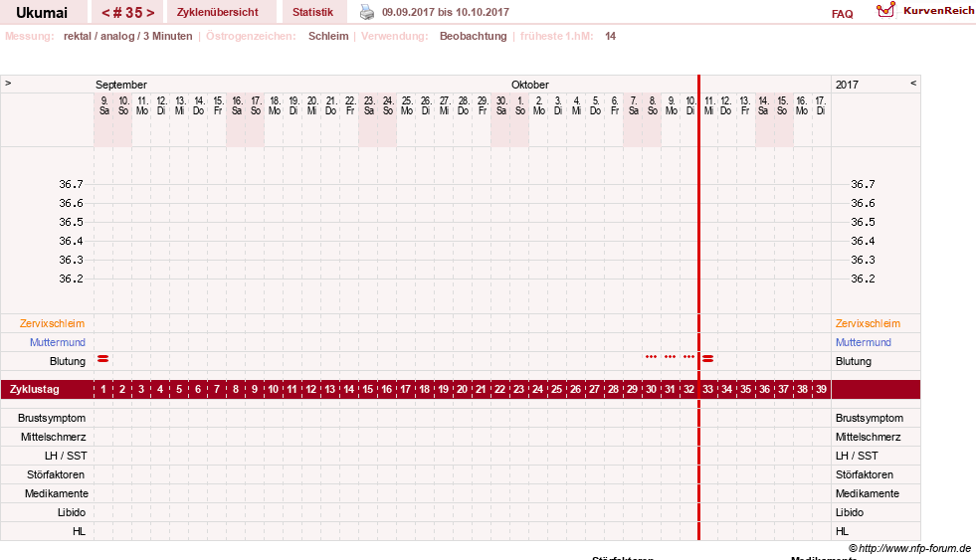The image size is (976, 560).
Task: Click cycle day 14 in Zyklustag row
Action: 348,390
